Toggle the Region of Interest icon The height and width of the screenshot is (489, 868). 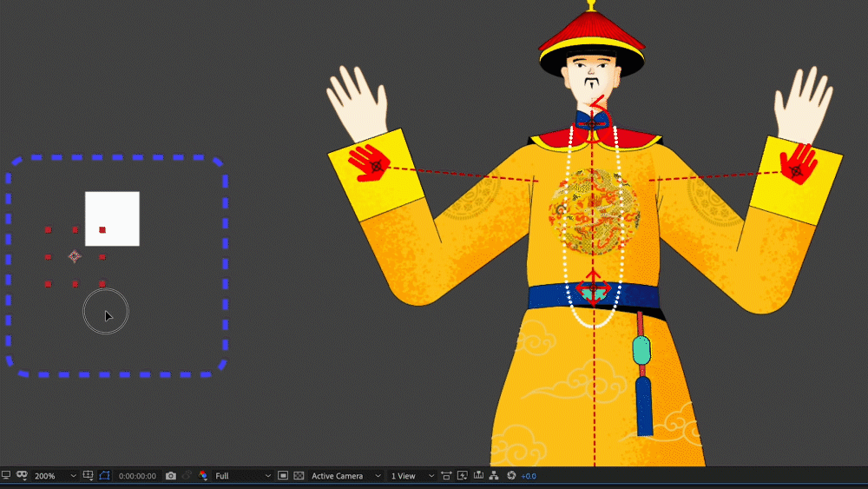coord(283,476)
